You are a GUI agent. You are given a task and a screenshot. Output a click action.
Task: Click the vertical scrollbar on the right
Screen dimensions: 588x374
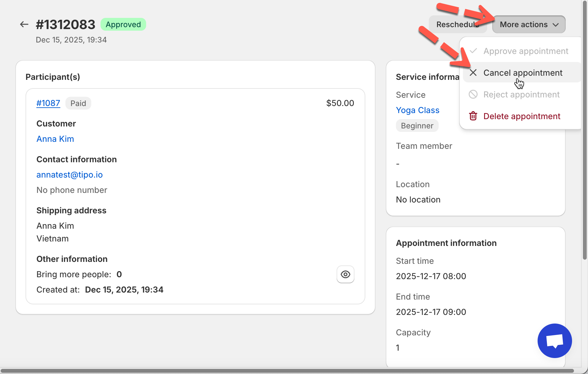click(x=584, y=128)
